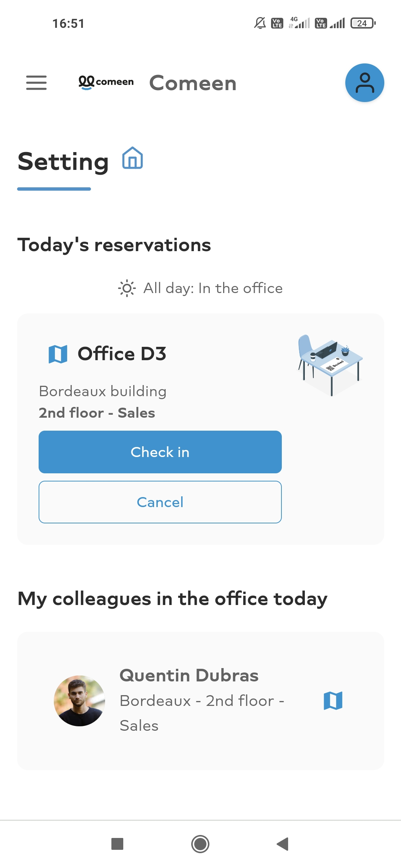Tap Android home navigation button
The height and width of the screenshot is (868, 401).
click(200, 844)
